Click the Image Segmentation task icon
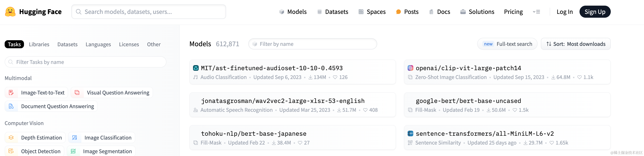644x156 pixels. pos(73,151)
